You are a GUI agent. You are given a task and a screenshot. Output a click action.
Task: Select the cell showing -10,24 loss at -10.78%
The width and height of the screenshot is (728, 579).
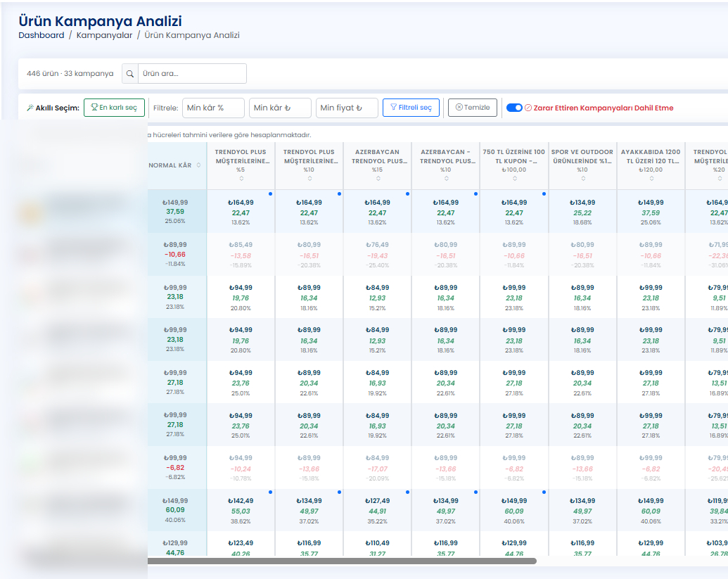[x=241, y=468]
